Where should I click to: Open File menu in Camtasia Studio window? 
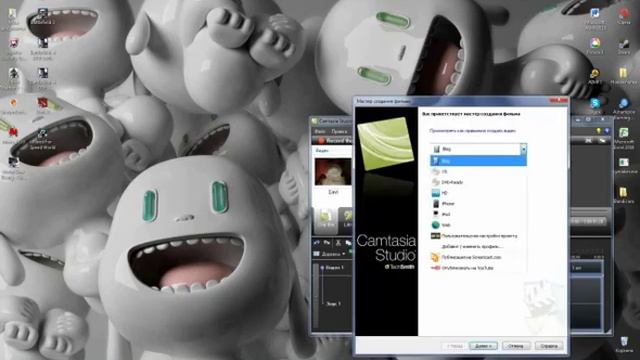[320, 131]
